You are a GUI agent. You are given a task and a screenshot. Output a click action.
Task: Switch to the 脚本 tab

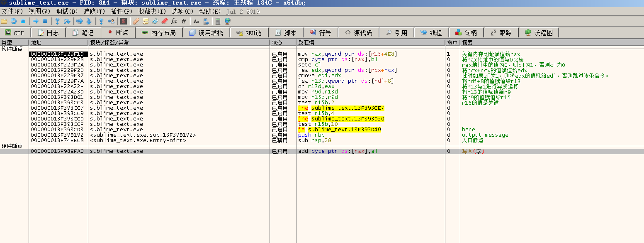[286, 33]
